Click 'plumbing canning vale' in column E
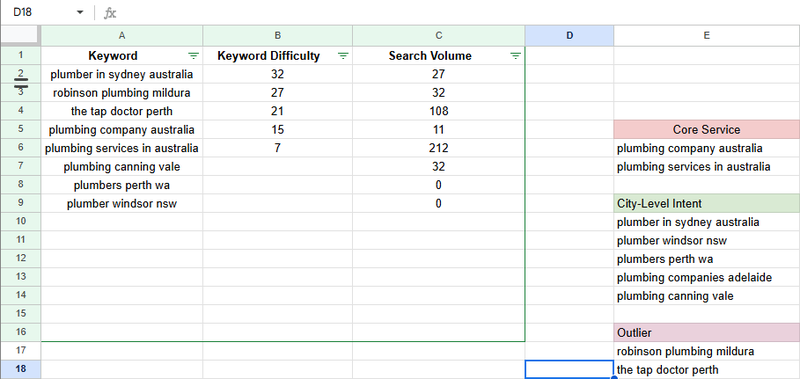This screenshot has width=800, height=379. [707, 296]
